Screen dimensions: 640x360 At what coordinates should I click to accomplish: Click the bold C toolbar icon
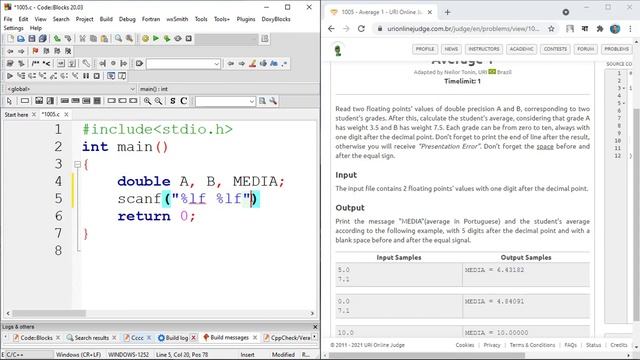coord(184,101)
